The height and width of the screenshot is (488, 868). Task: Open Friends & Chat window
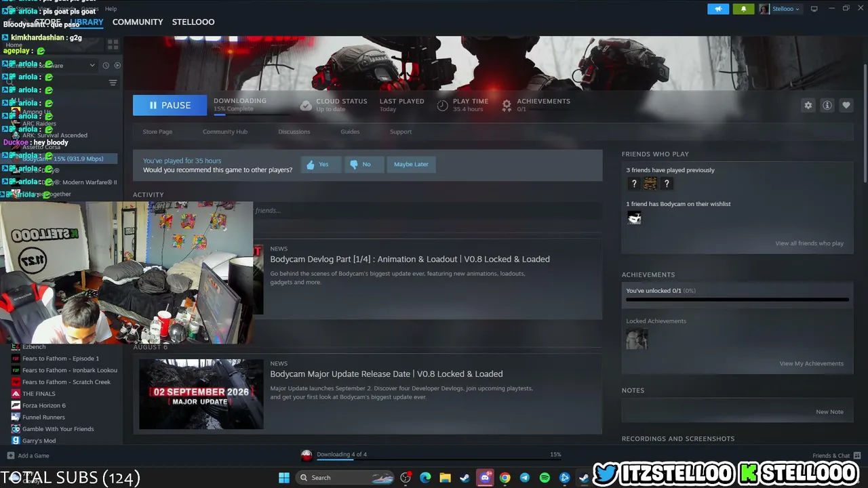[836, 455]
